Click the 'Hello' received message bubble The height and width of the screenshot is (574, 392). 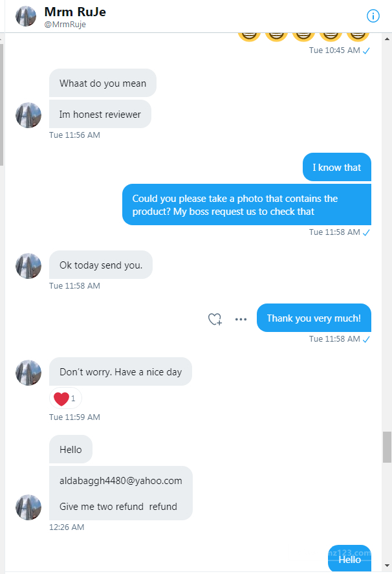(71, 450)
